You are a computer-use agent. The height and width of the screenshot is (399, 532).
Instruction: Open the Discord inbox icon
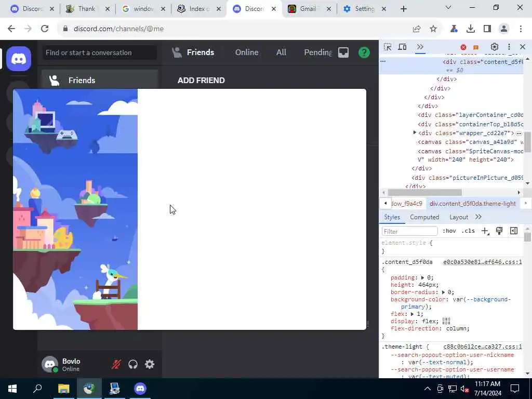[x=343, y=52]
